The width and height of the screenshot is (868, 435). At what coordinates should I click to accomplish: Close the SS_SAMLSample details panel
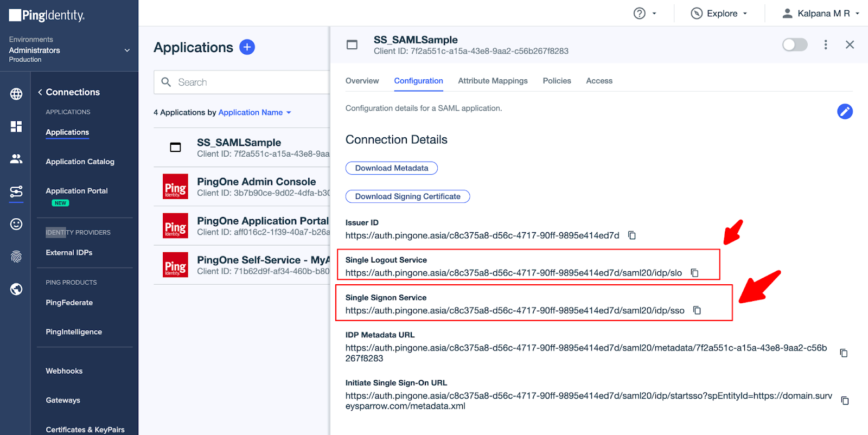pos(850,44)
